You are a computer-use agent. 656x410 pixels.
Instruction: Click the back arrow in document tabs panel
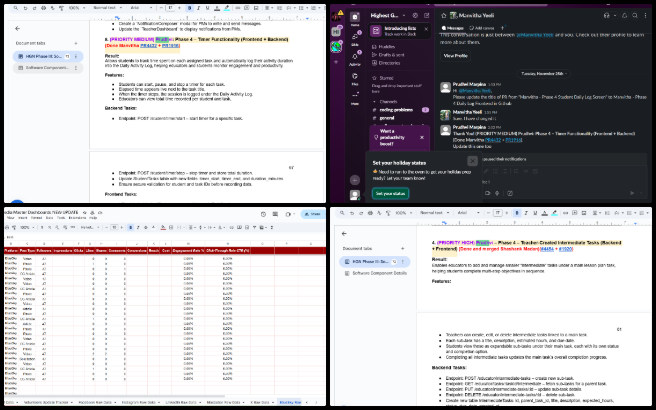pyautogui.click(x=18, y=27)
